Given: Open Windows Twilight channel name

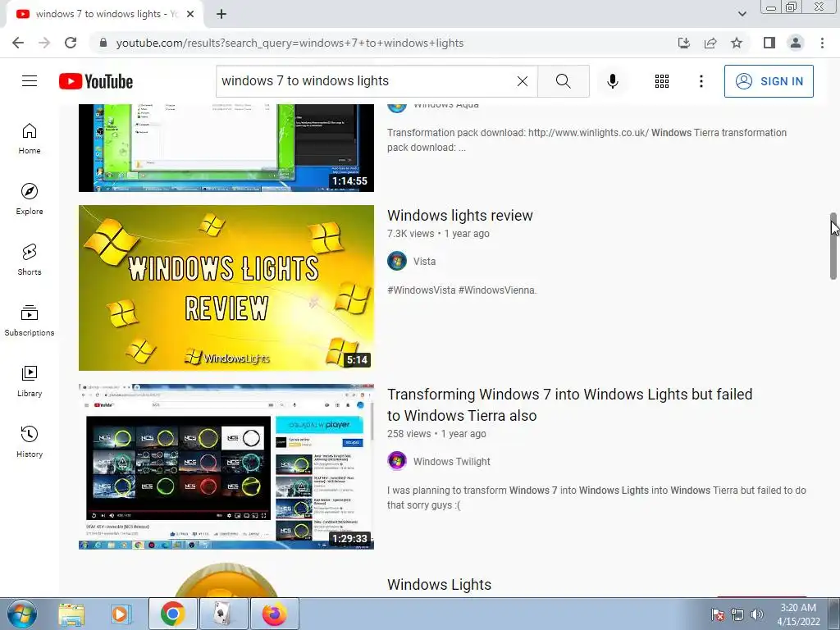Looking at the screenshot, I should click(452, 461).
